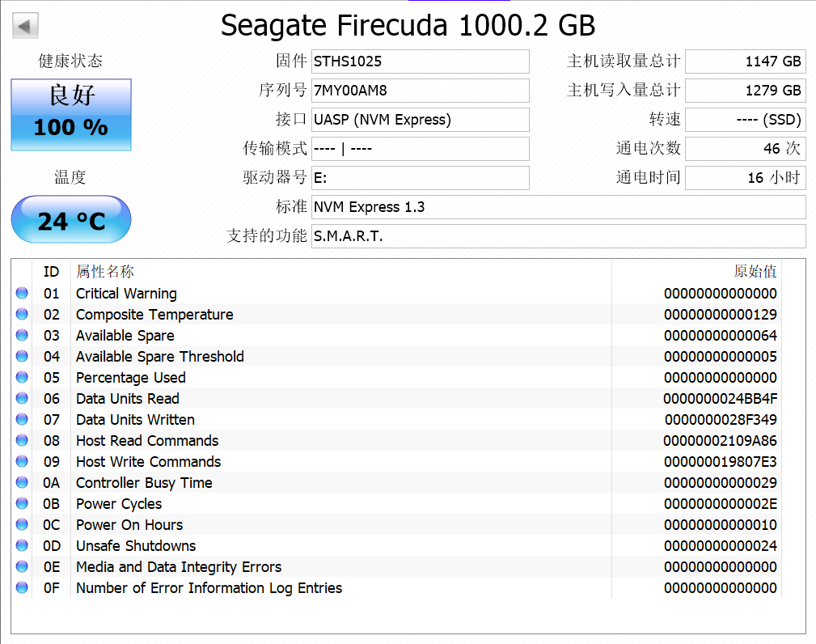Click raw value 000000019807E3

(721, 462)
